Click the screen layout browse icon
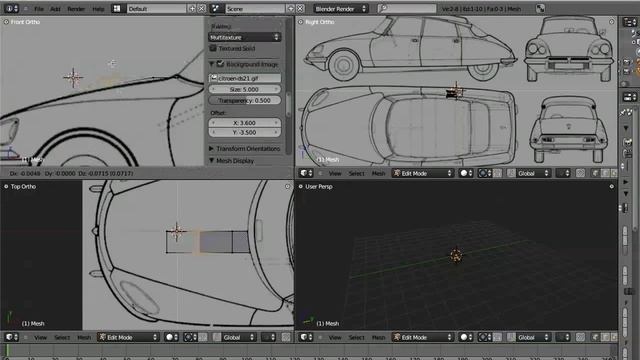The height and width of the screenshot is (360, 640). click(x=117, y=9)
